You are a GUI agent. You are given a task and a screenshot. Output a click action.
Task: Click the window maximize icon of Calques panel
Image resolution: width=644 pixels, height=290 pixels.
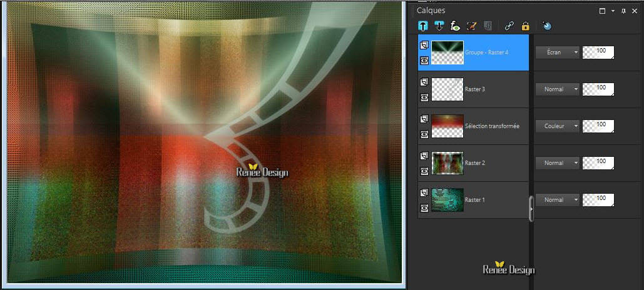603,11
